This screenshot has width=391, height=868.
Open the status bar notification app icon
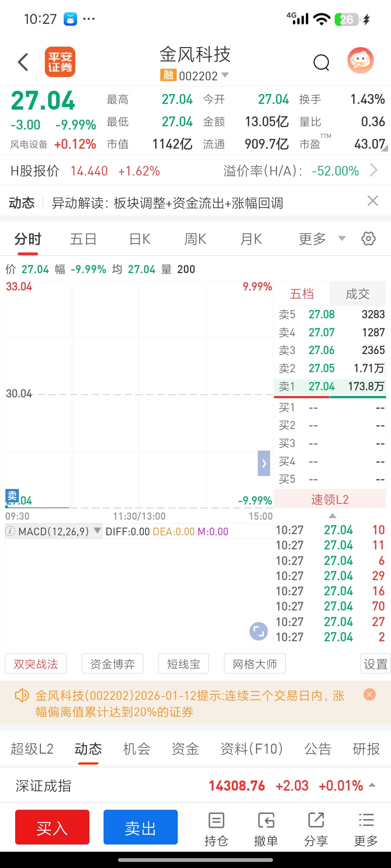tap(70, 19)
